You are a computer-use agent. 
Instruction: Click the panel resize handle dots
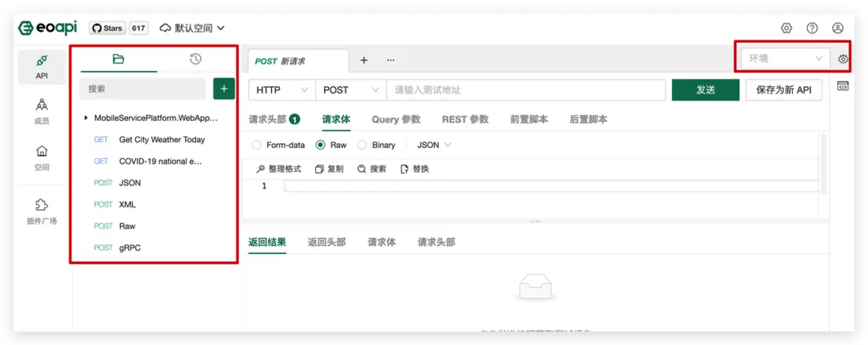[x=535, y=222]
